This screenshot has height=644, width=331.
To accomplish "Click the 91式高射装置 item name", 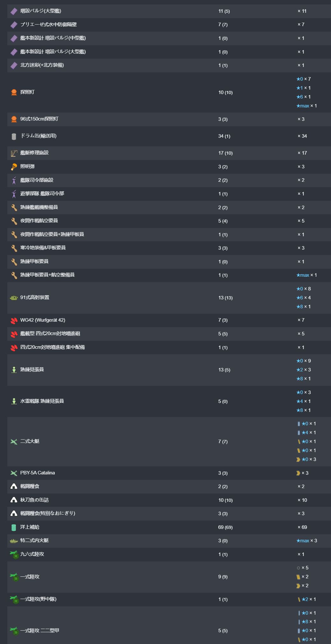I will pyautogui.click(x=35, y=297).
